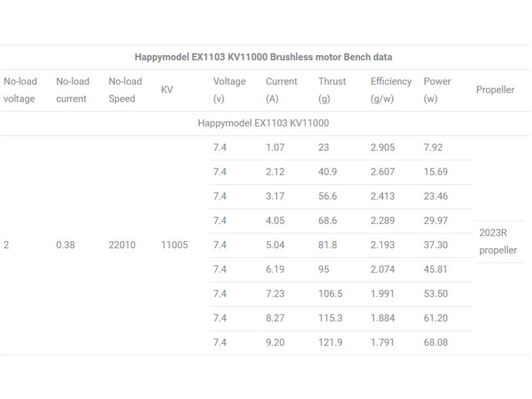Click the 2023R propeller cell
Viewport: 532px width, 399px height.
[498, 241]
